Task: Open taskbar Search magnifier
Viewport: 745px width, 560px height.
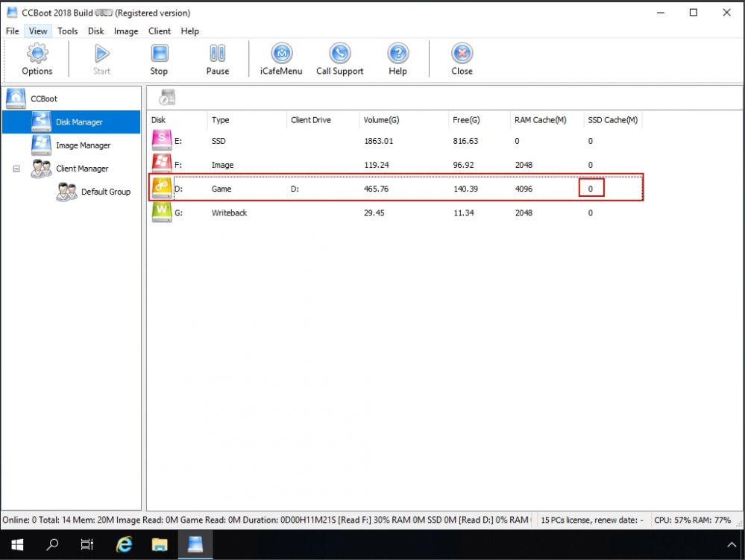Action: 52,545
